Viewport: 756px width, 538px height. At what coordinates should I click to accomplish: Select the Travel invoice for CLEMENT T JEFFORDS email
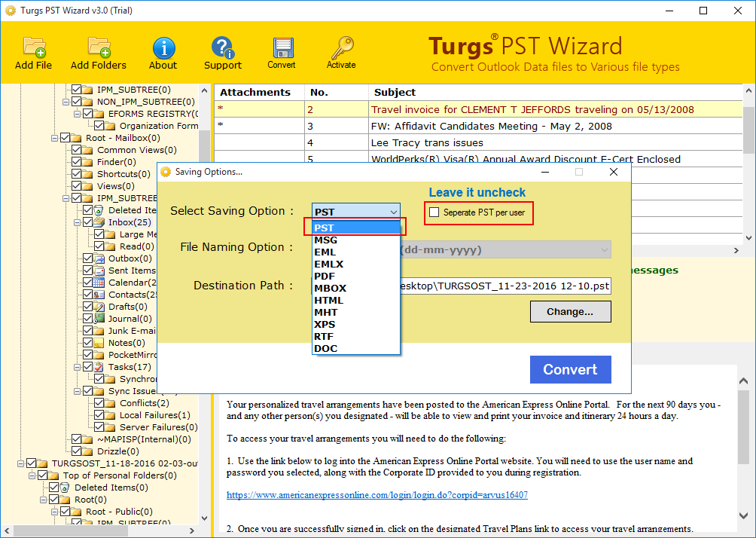(478, 109)
